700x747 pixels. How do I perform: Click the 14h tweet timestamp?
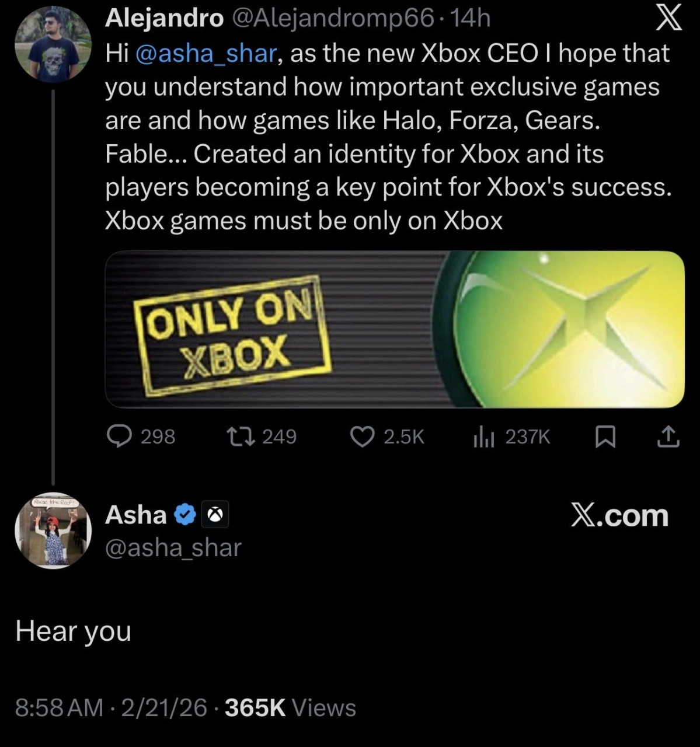[471, 19]
